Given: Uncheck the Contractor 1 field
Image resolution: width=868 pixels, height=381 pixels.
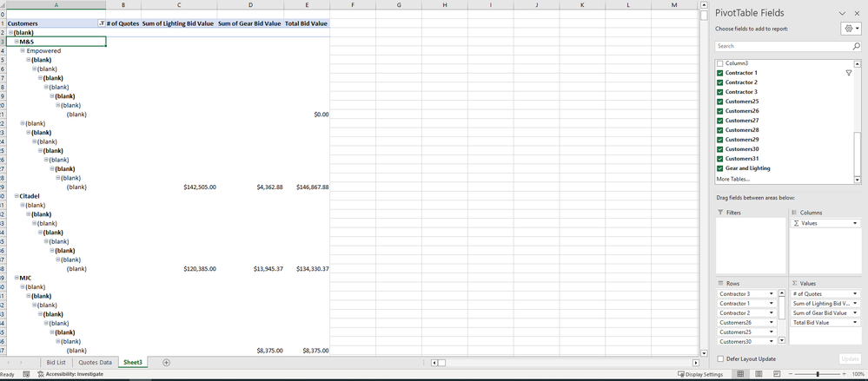Looking at the screenshot, I should pyautogui.click(x=719, y=73).
